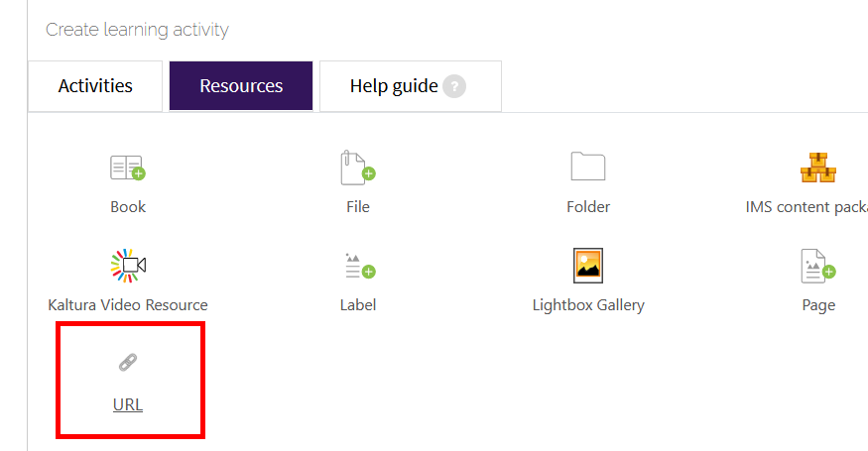Viewport: 868px width, 451px height.
Task: Select the Book resource icon
Action: pyautogui.click(x=128, y=168)
